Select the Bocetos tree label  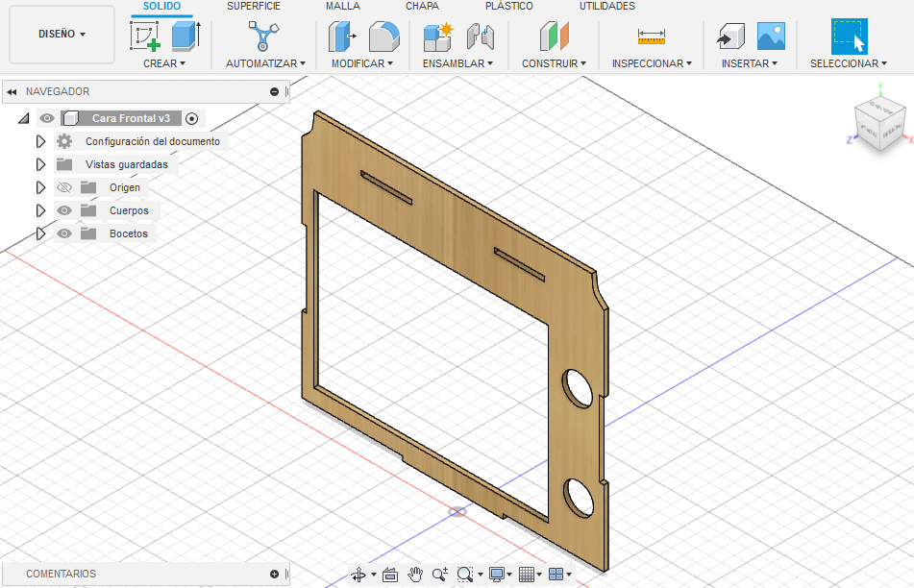[x=129, y=233]
